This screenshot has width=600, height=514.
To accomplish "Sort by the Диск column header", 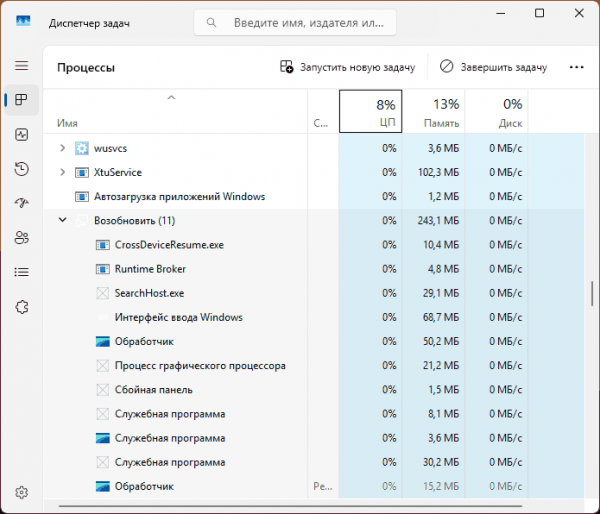I will coord(496,111).
